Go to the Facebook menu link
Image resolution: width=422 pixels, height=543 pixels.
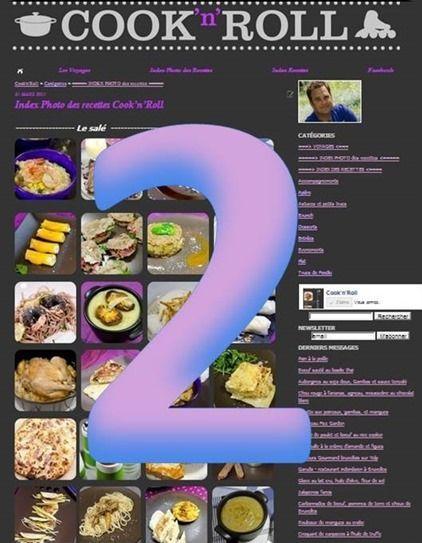point(380,70)
